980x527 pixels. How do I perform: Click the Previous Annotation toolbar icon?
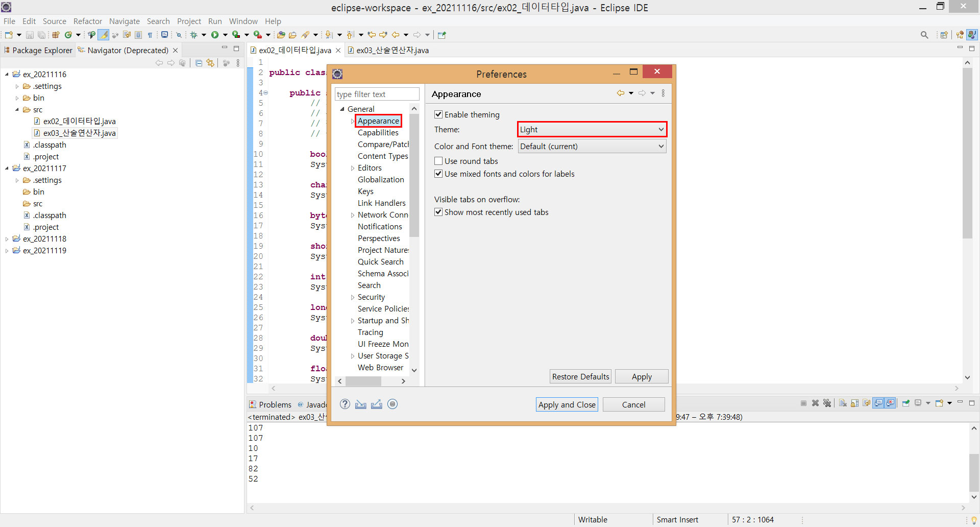pos(350,35)
